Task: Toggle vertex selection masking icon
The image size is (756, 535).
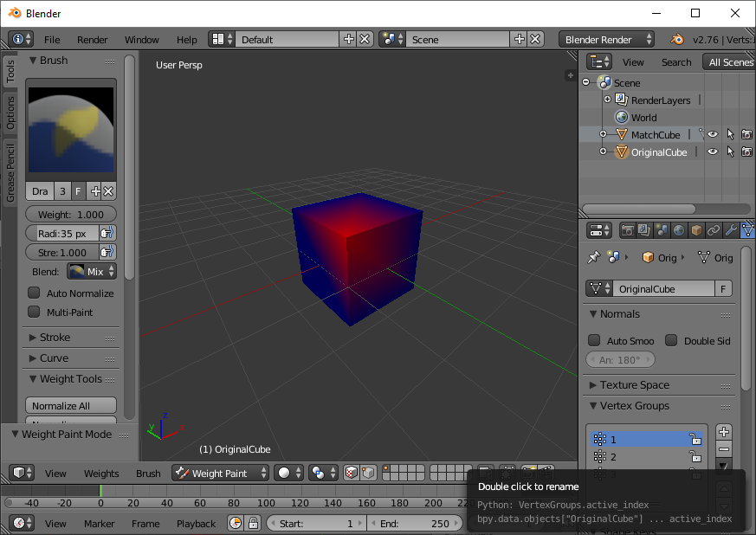Action: pyautogui.click(x=368, y=473)
